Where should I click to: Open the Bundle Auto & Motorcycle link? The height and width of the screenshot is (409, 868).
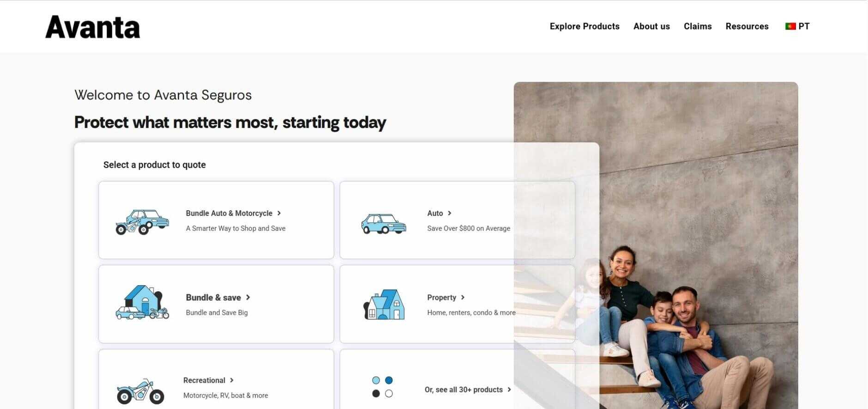click(x=229, y=213)
